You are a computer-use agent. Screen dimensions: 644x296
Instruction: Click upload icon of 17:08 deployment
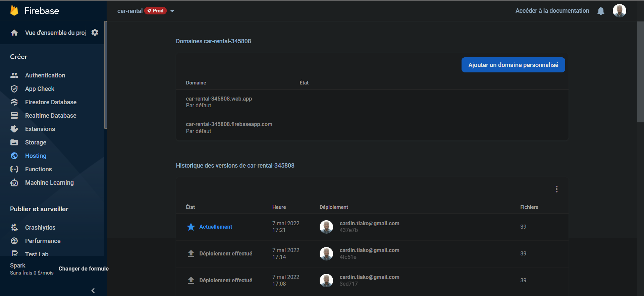191,280
